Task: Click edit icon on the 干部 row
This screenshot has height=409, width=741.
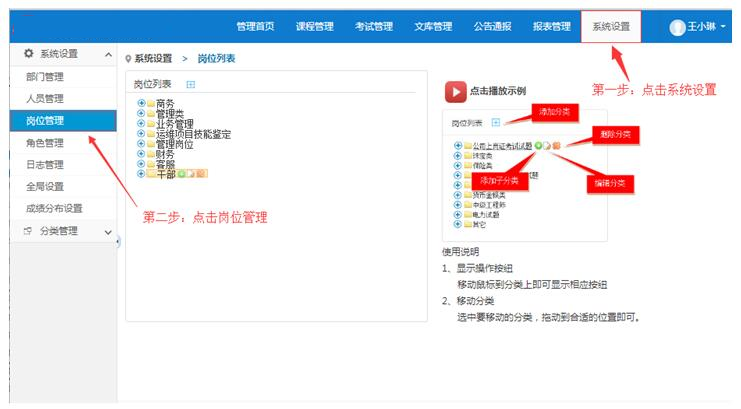Action: 191,174
